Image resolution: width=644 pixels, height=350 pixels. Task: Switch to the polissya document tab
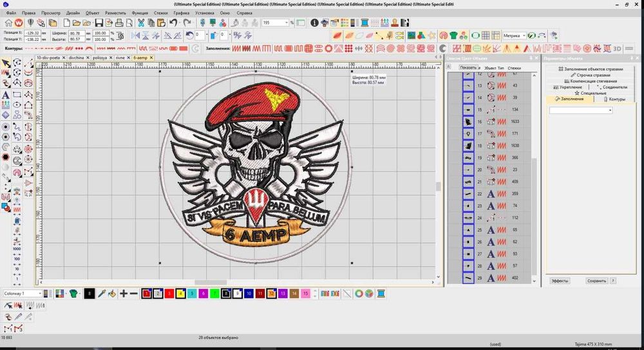pos(101,57)
